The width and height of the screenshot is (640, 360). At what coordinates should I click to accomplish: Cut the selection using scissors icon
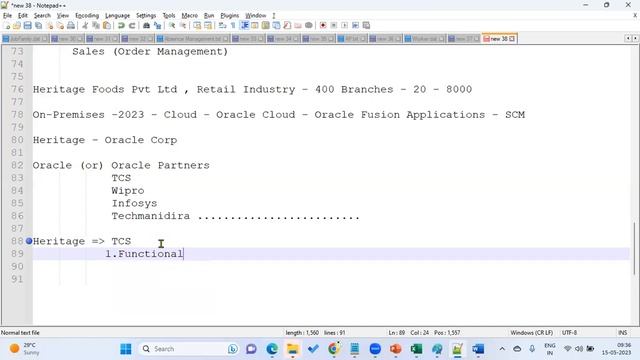tap(85, 26)
